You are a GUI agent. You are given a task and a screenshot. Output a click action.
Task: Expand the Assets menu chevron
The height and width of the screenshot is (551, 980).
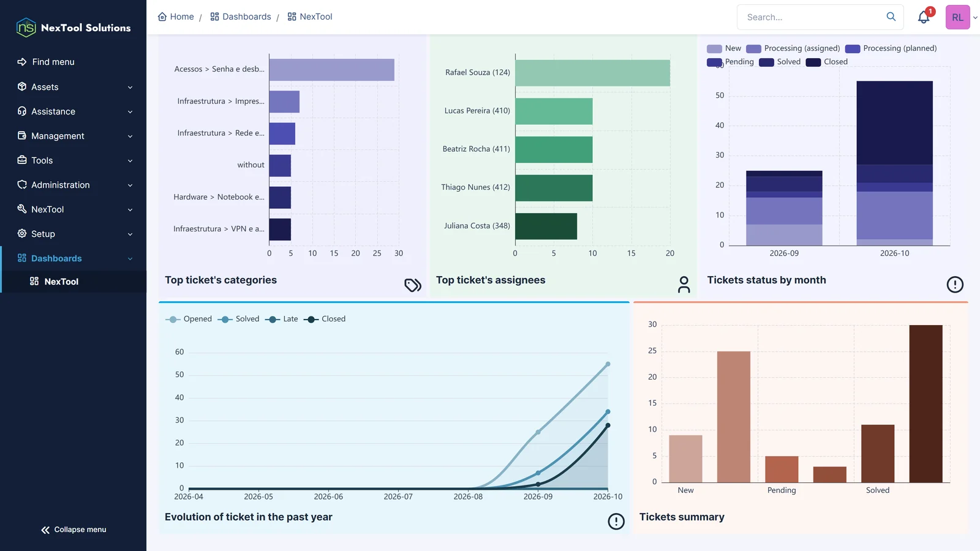[130, 87]
